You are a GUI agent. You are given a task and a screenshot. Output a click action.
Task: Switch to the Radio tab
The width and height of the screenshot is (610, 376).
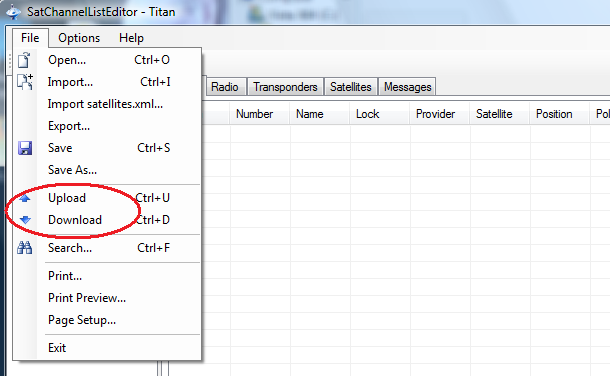pos(225,87)
